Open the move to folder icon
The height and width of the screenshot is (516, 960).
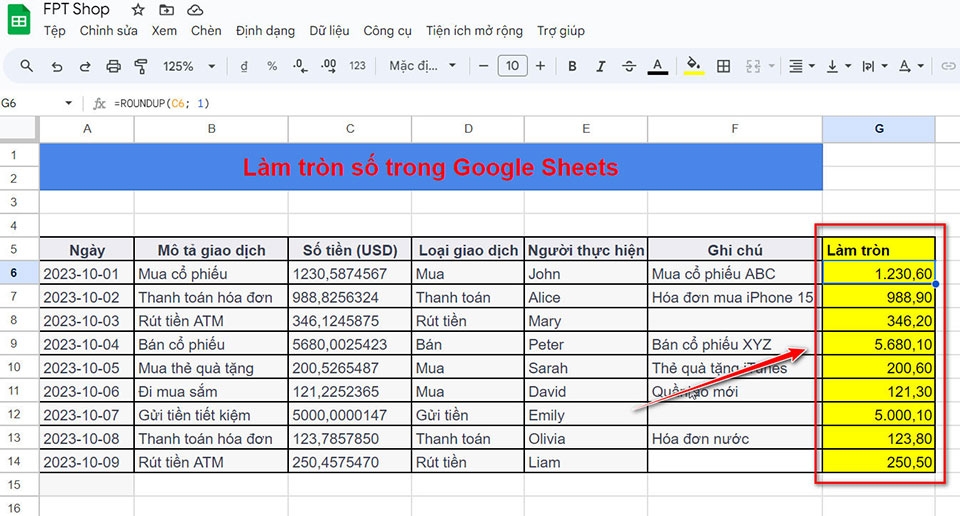(x=166, y=10)
